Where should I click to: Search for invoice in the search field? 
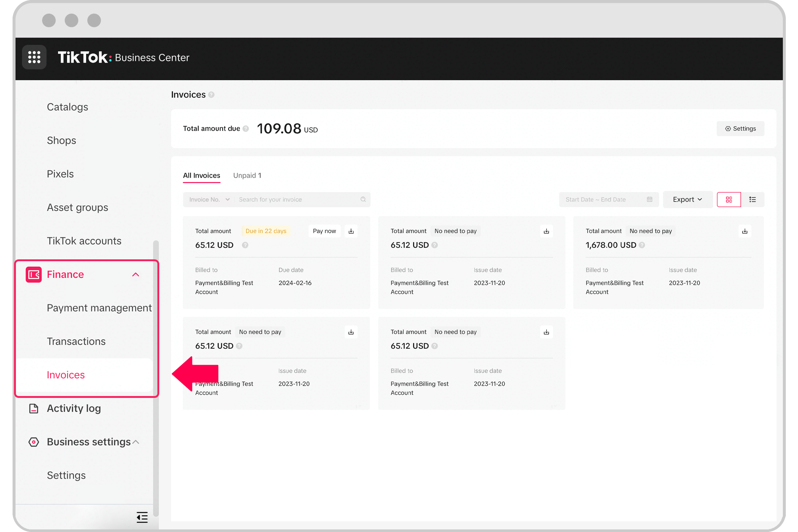pyautogui.click(x=298, y=199)
